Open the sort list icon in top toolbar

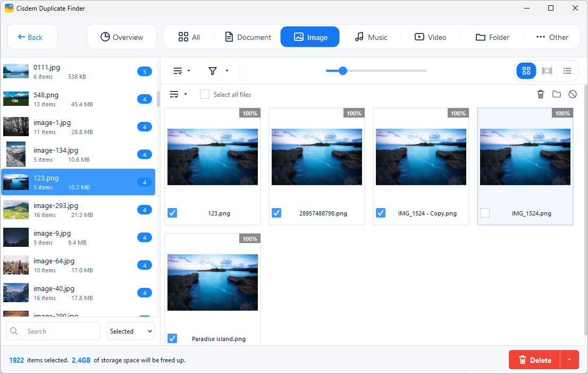pos(178,71)
